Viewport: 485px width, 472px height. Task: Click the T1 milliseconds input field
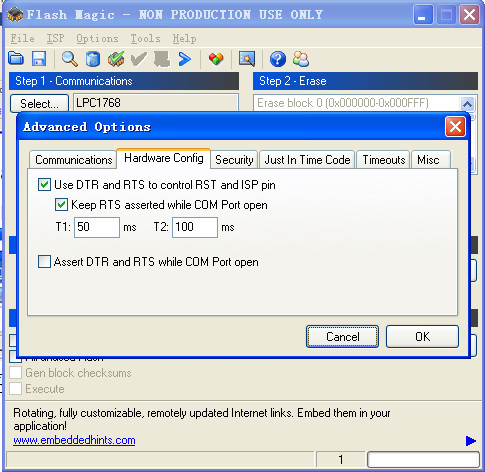(97, 227)
